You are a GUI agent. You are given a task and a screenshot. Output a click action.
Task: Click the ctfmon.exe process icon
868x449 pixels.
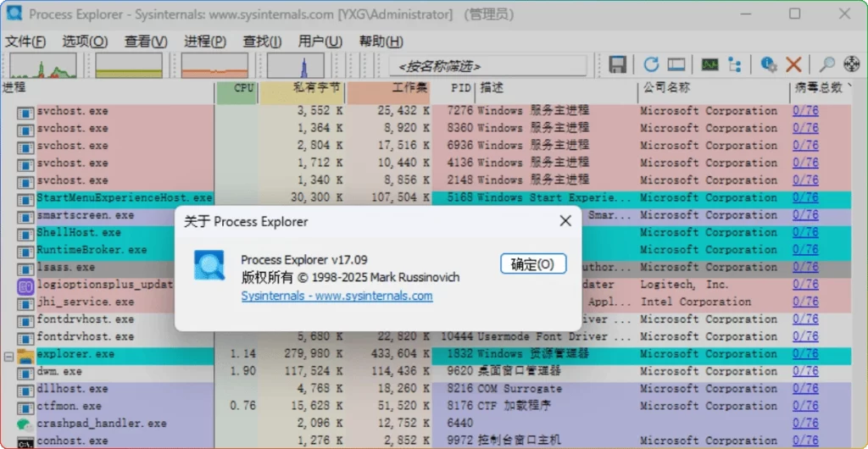(25, 408)
